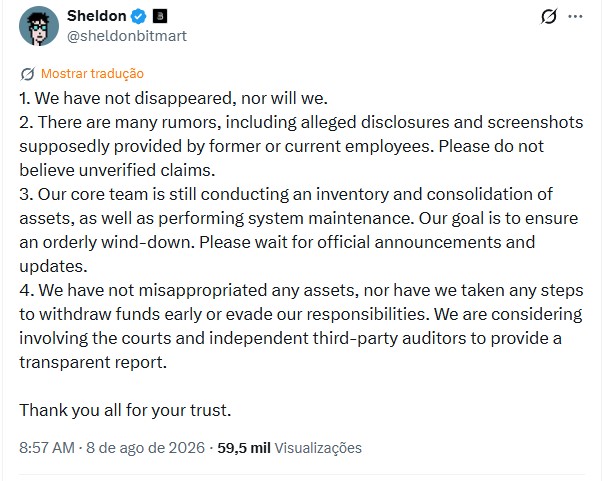The image size is (606, 481).
Task: Open the @sheldonbitmart handle
Action: (x=127, y=36)
